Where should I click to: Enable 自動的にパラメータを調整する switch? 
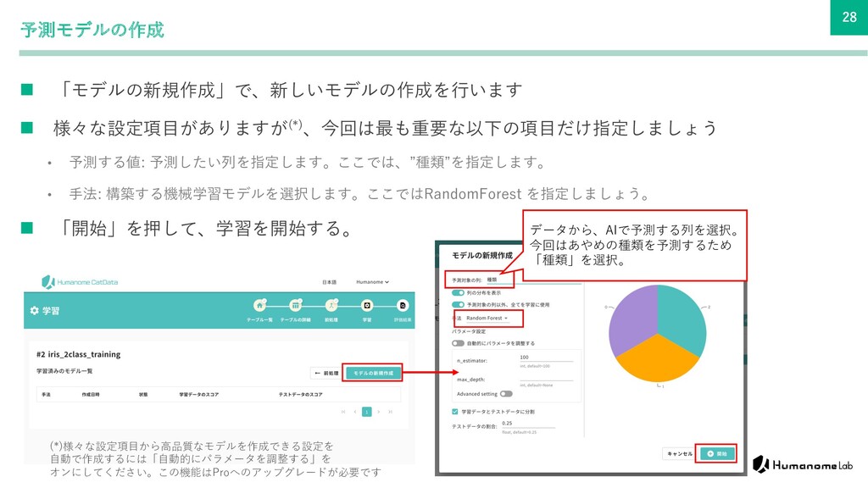tap(458, 344)
